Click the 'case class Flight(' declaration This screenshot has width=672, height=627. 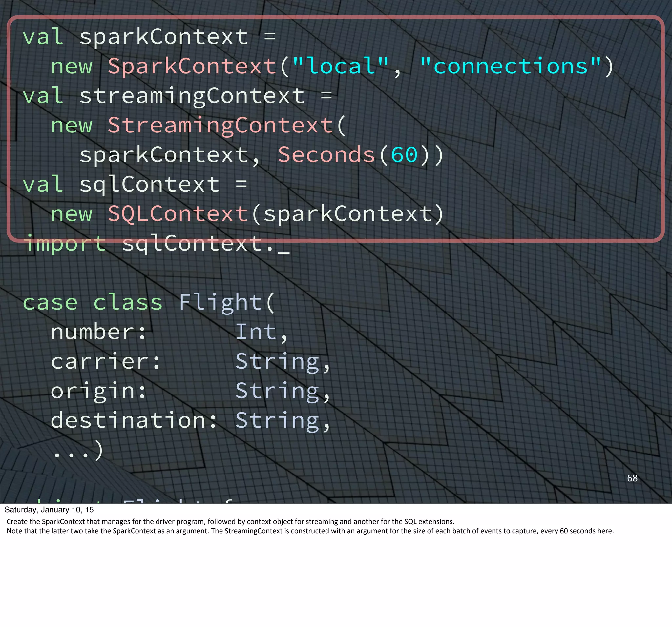[149, 302]
